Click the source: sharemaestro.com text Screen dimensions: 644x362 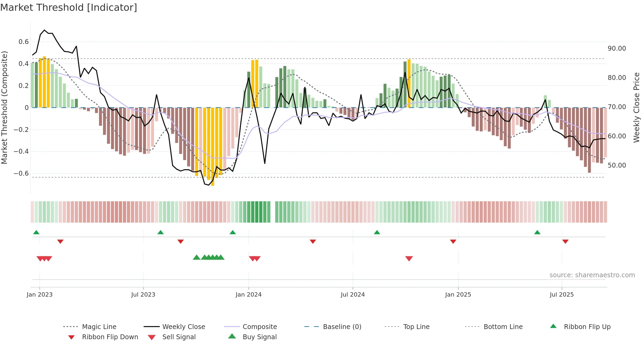click(592, 275)
